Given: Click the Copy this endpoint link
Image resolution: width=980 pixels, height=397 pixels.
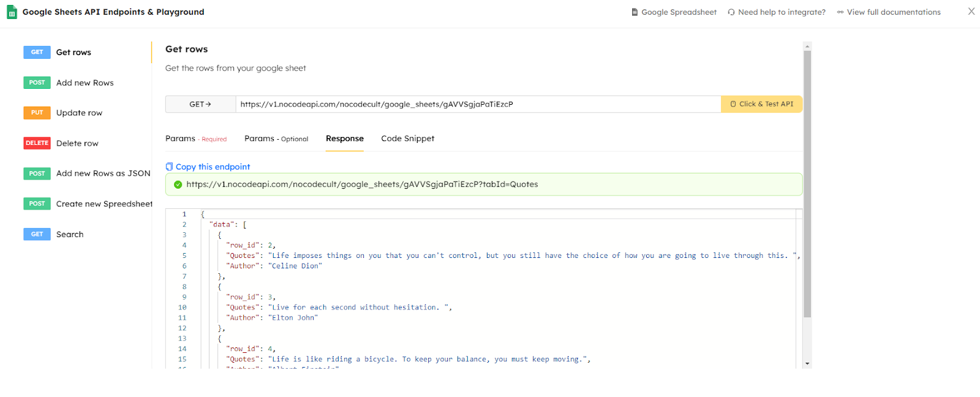Looking at the screenshot, I should tap(213, 167).
